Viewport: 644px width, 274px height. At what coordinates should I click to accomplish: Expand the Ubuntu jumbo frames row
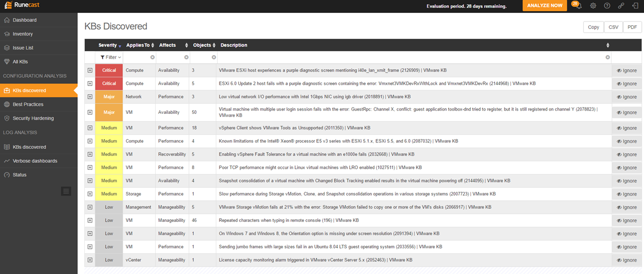[90, 247]
